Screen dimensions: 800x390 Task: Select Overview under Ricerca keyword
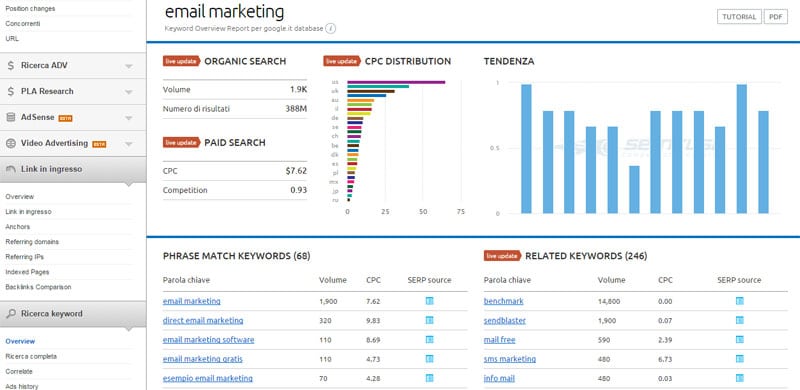[20, 342]
